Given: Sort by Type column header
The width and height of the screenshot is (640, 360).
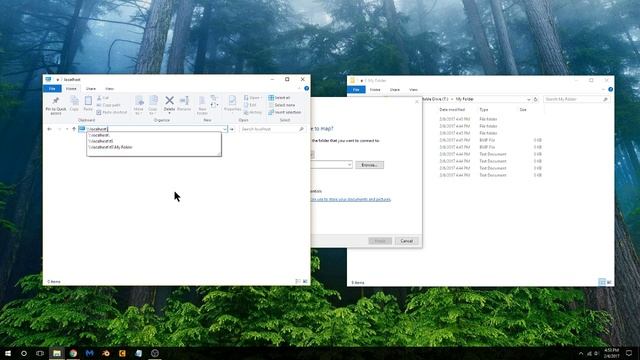Looking at the screenshot, I should (484, 110).
